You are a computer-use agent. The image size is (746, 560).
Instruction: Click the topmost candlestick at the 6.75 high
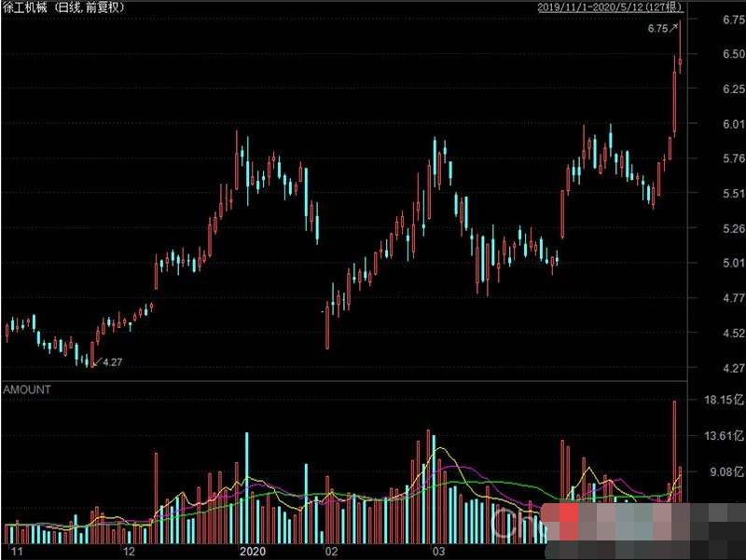coord(680,48)
